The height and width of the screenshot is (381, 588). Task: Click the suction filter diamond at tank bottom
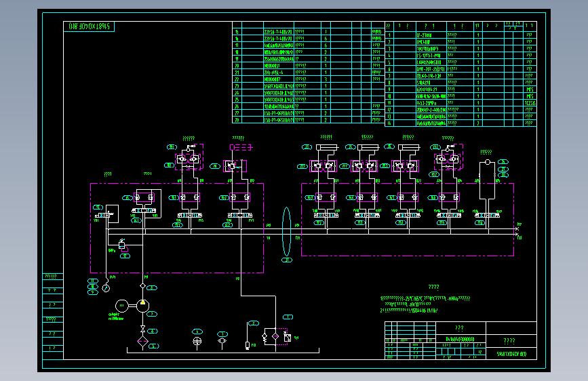click(142, 342)
